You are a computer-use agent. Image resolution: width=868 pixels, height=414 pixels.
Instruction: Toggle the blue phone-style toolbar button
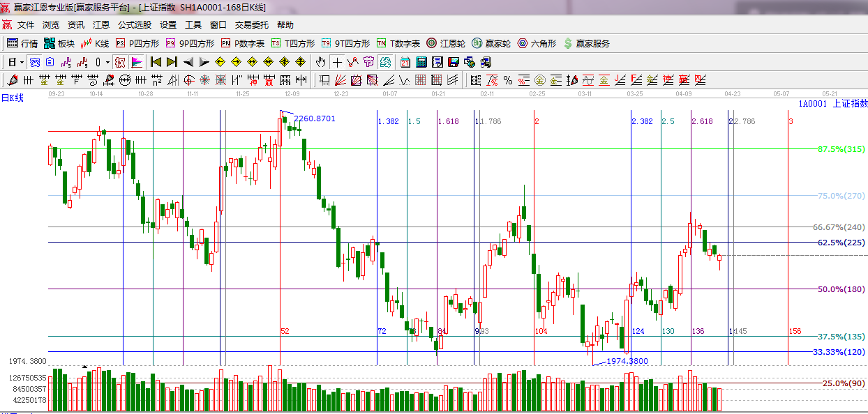point(33,62)
